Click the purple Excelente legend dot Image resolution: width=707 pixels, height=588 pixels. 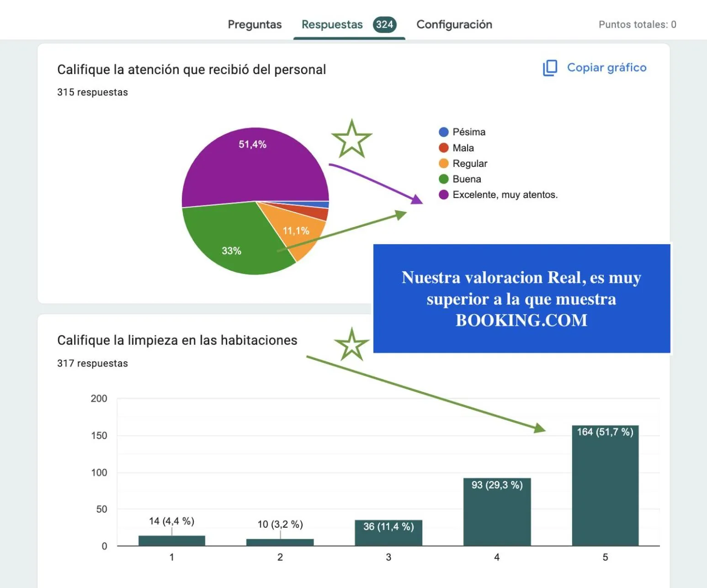coord(443,195)
